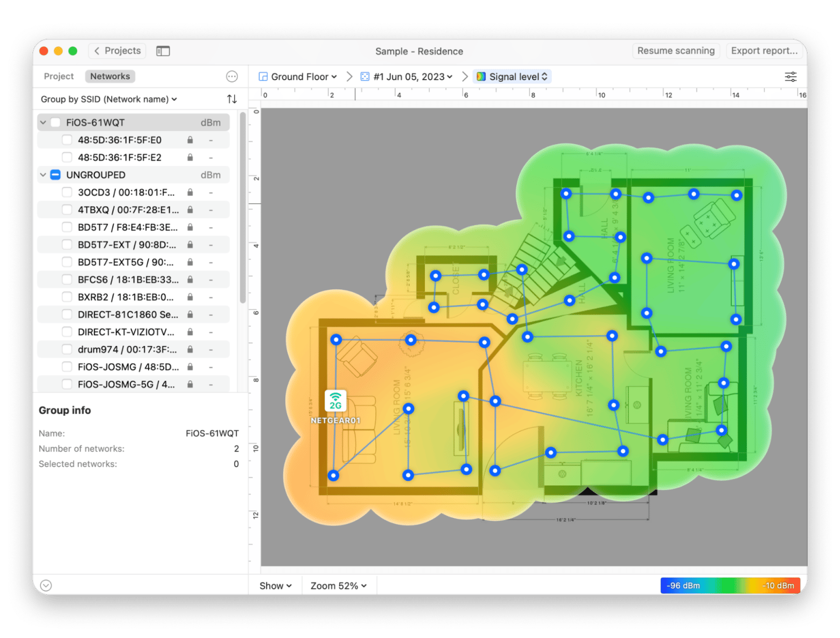Viewport: 840px width, 638px height.
Task: Click the circled chevron icon at bottom left
Action: [46, 585]
